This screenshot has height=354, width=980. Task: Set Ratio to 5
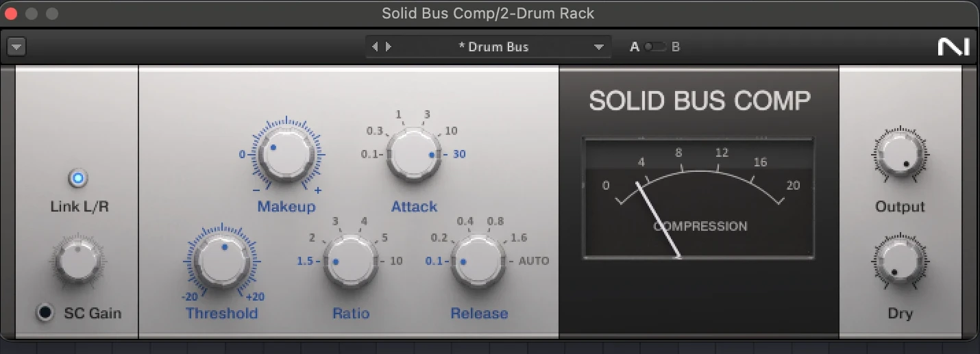click(x=384, y=238)
